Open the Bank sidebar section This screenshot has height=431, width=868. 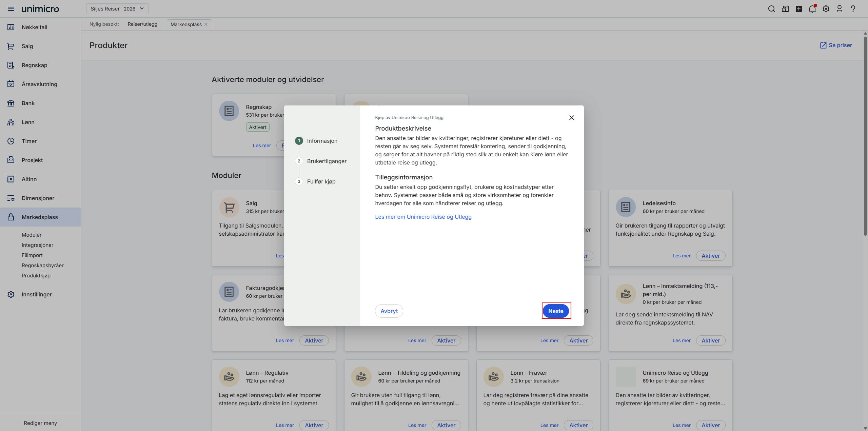[28, 103]
